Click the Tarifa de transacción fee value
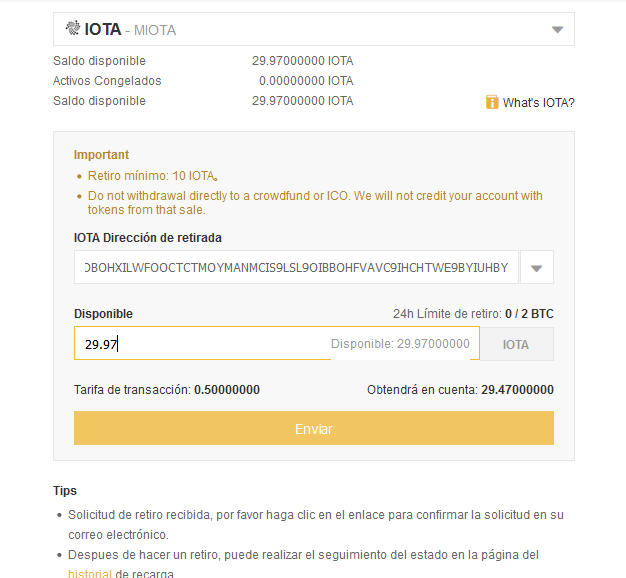 [x=226, y=390]
